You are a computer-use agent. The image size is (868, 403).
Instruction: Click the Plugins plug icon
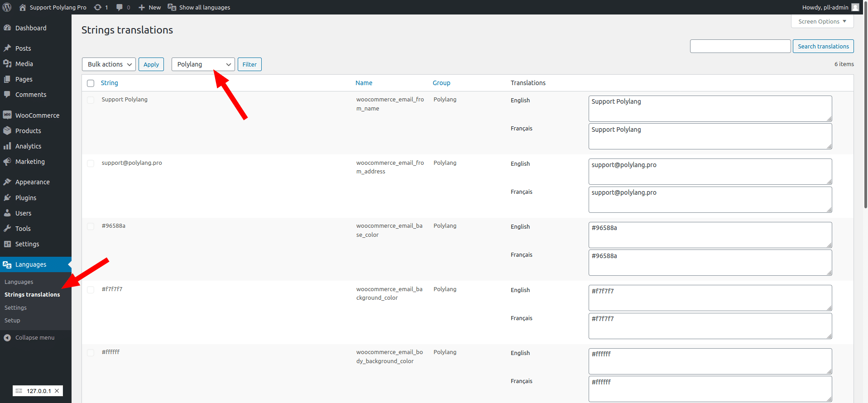pos(7,197)
